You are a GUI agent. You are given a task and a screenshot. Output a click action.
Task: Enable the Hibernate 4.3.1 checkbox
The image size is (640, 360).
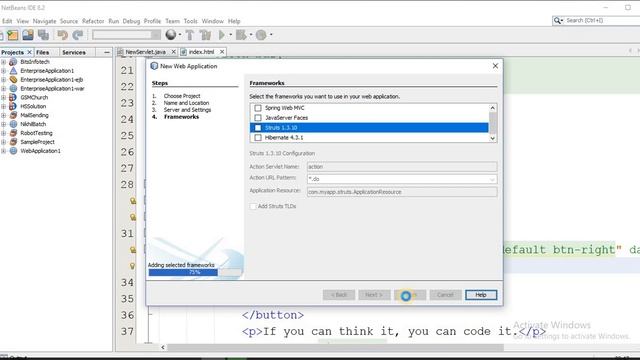click(258, 138)
